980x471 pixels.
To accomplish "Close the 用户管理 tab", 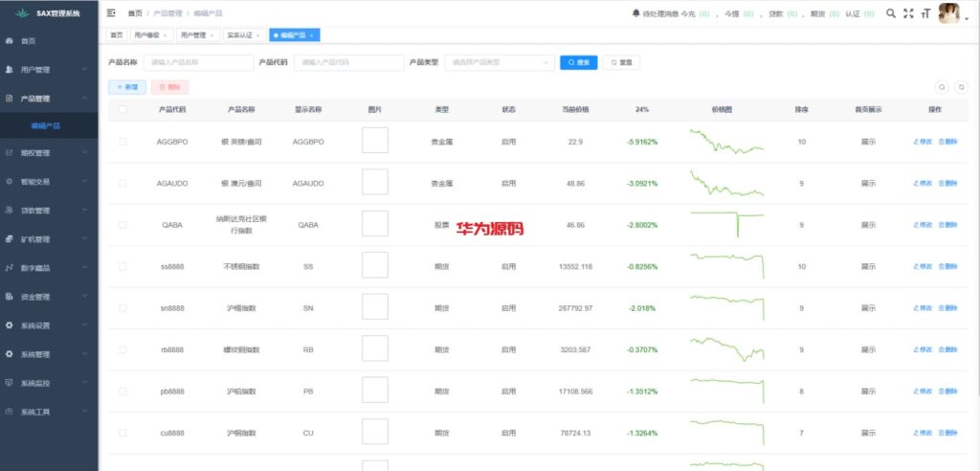I will [212, 35].
